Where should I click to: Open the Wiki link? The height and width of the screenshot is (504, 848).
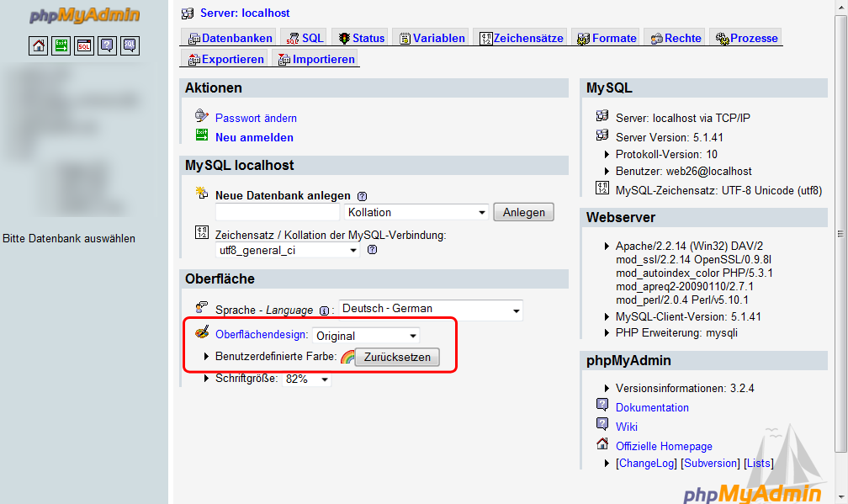pyautogui.click(x=626, y=427)
